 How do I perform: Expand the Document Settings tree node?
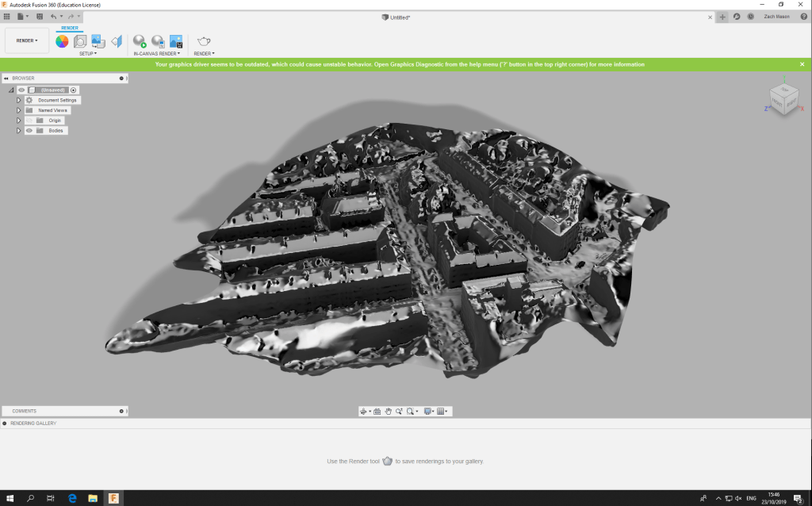pos(18,101)
